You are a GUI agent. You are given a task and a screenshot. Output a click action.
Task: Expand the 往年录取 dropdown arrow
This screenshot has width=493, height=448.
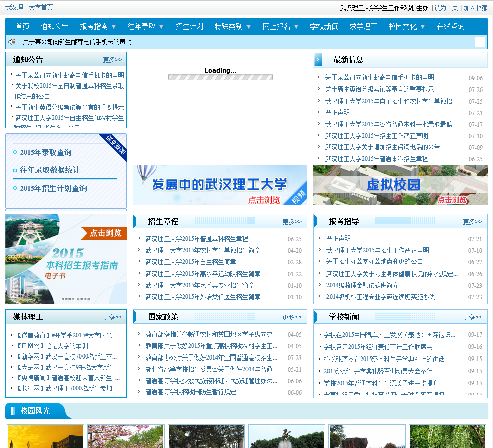click(x=161, y=26)
